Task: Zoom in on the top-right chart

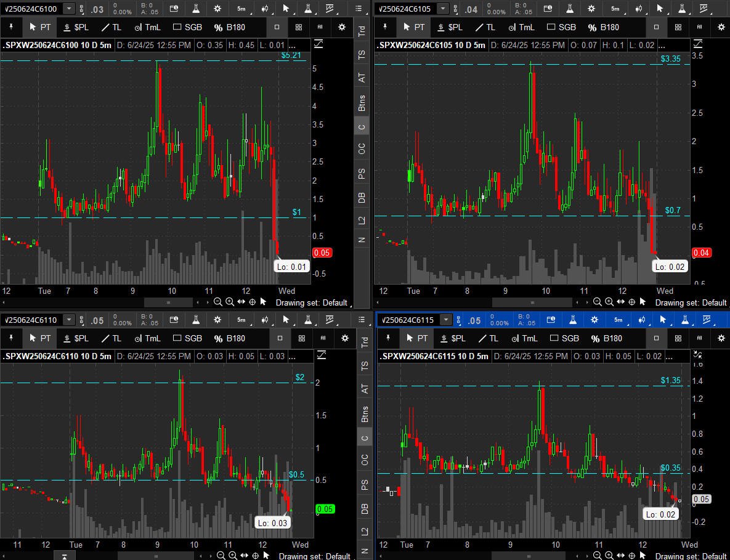Action: pyautogui.click(x=609, y=302)
